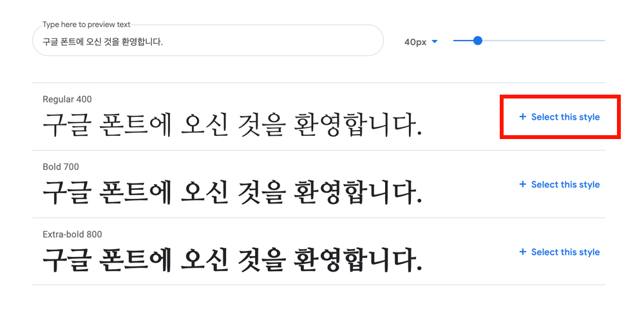Click the preview size slider handle
Viewport: 644px width, 309px height.
477,41
